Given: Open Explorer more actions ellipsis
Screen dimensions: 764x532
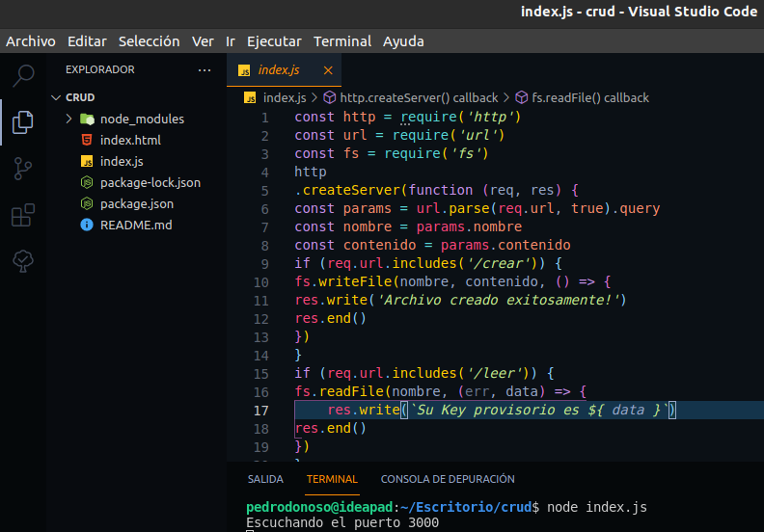Looking at the screenshot, I should click(205, 70).
